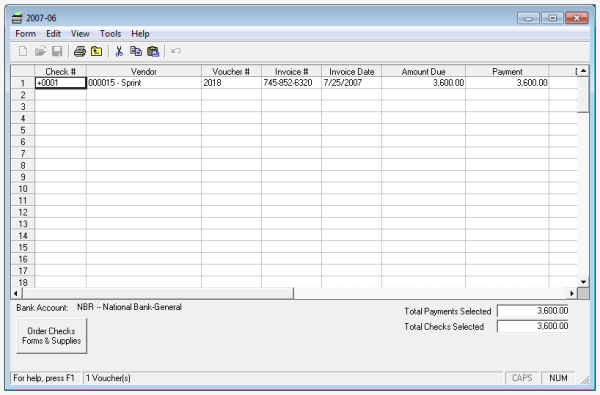600x395 pixels.
Task: Select row header 2
Action: point(23,95)
